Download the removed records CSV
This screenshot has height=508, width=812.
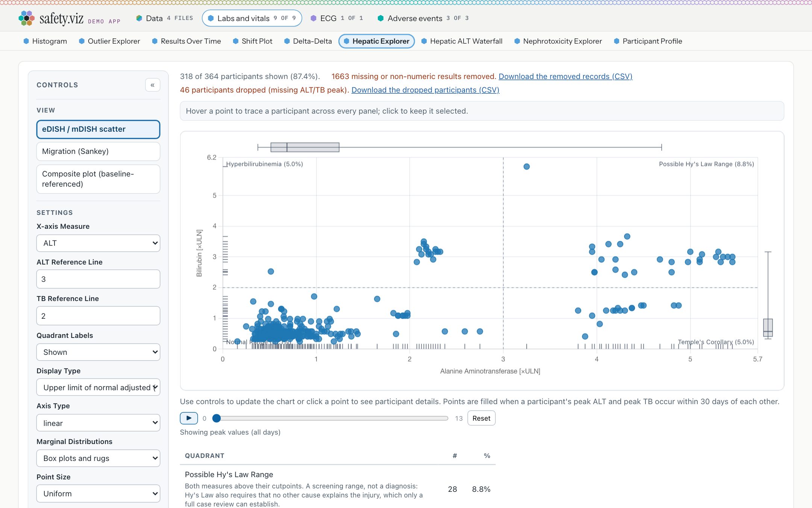(x=565, y=76)
